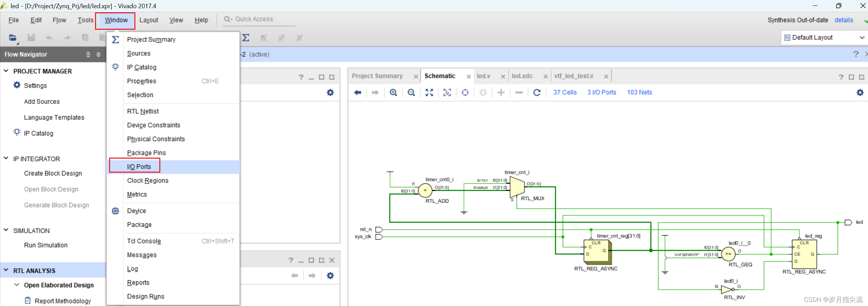Viewport: 868px width, 306px height.
Task: Zoom in on the schematic view
Action: tap(393, 93)
